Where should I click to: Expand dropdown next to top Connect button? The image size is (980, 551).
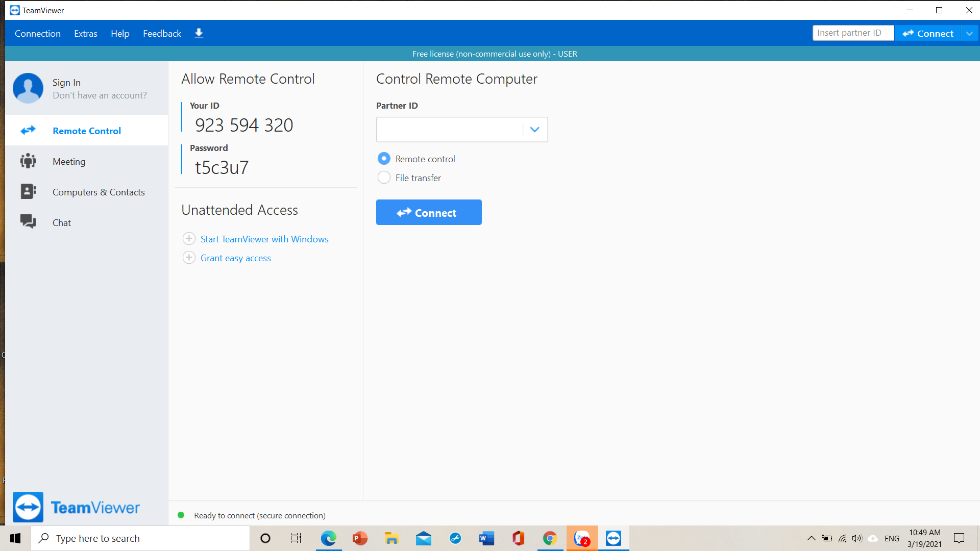coord(970,33)
